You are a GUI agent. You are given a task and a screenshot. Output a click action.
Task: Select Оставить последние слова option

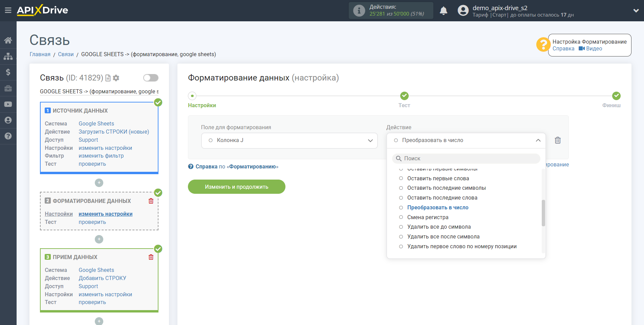pos(442,198)
